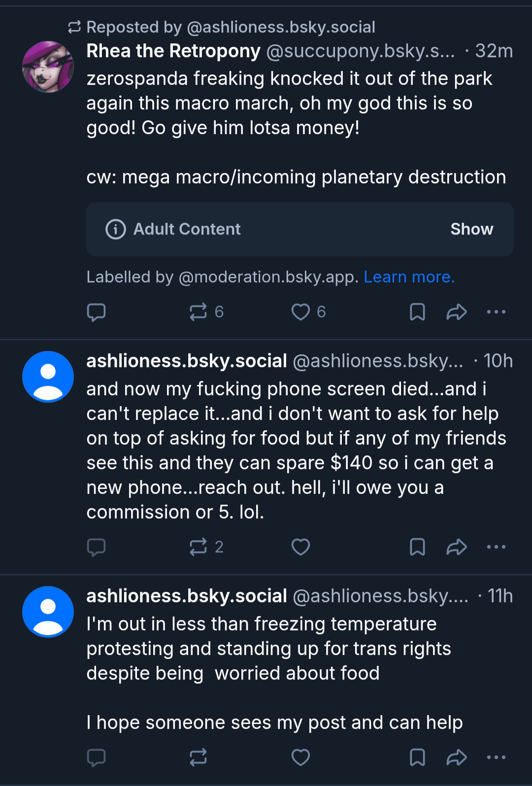Screen dimensions: 532x786
Task: Open more options on the 10h post
Action: point(496,547)
